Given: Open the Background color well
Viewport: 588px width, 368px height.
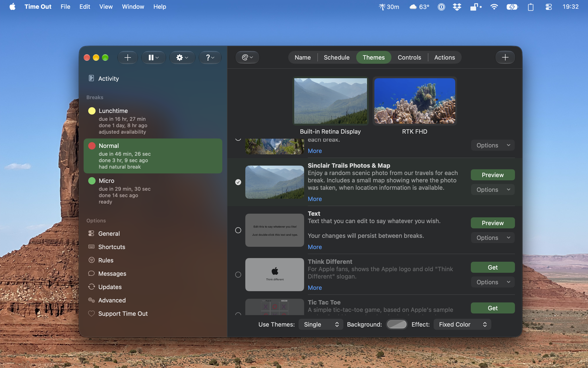Looking at the screenshot, I should click(x=396, y=324).
